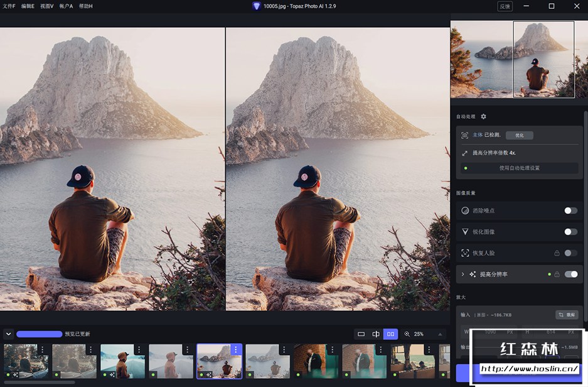588x387 pixels.
Task: Expand the 提高分辨率 section chevron
Action: [463, 275]
